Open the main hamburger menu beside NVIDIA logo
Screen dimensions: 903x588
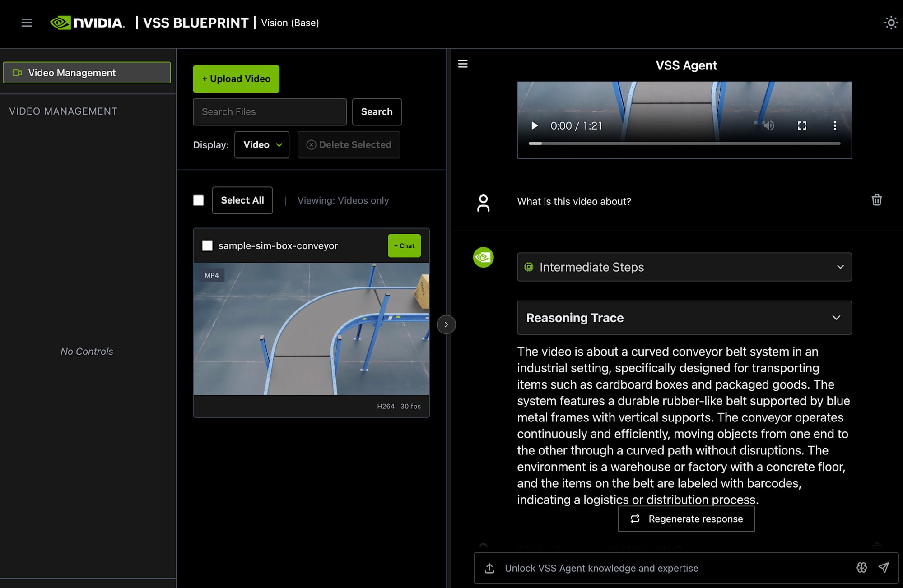[27, 23]
